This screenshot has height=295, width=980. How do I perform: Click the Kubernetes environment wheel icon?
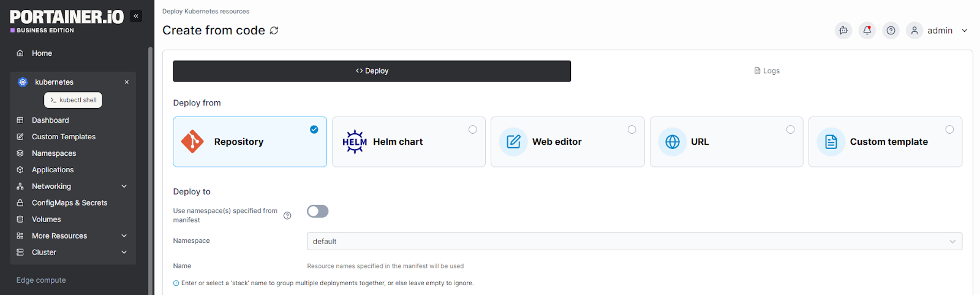[x=23, y=82]
